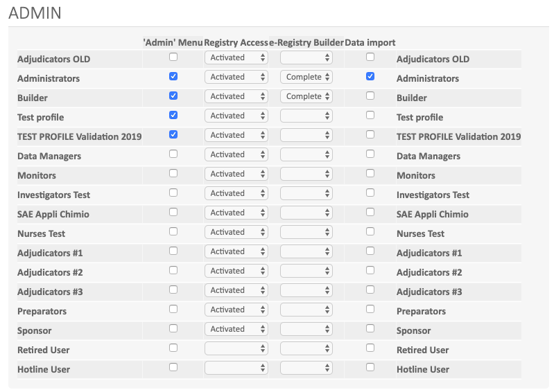The height and width of the screenshot is (392, 554).
Task: Open e-Registry Builder dropdown for Preparators
Action: pyautogui.click(x=306, y=310)
